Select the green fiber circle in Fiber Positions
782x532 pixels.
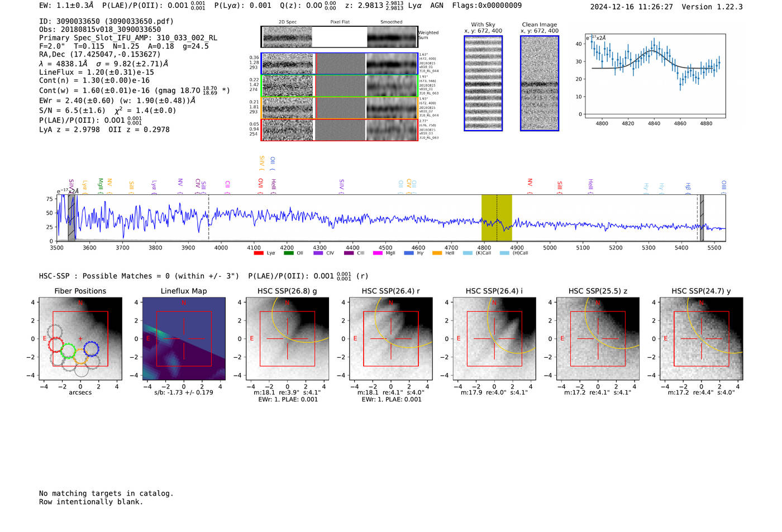tap(68, 351)
